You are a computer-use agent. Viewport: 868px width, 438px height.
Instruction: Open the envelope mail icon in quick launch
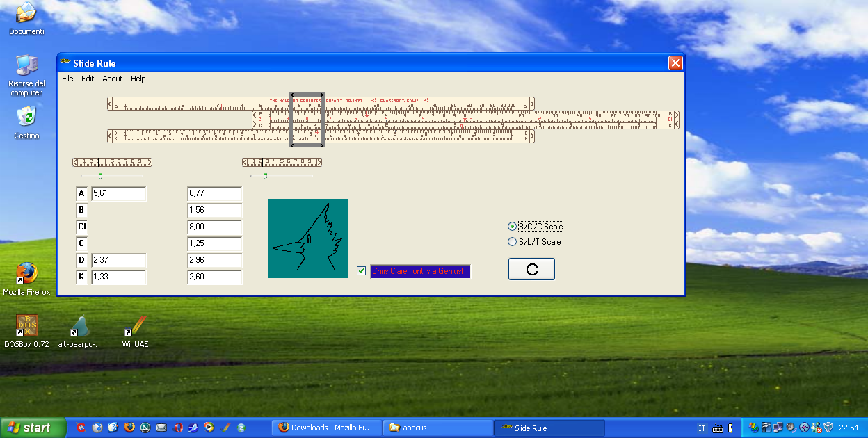tap(161, 428)
